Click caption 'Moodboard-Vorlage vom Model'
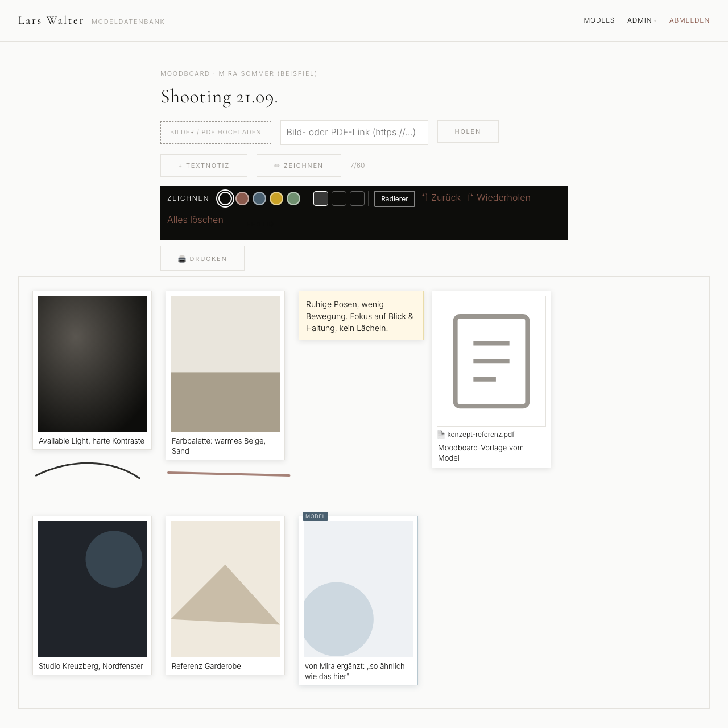 pyautogui.click(x=481, y=453)
